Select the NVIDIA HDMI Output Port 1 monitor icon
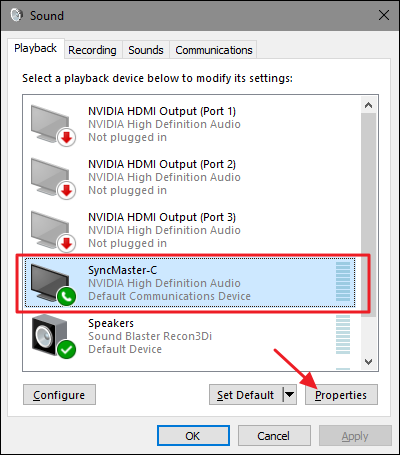The image size is (400, 455). [x=53, y=125]
